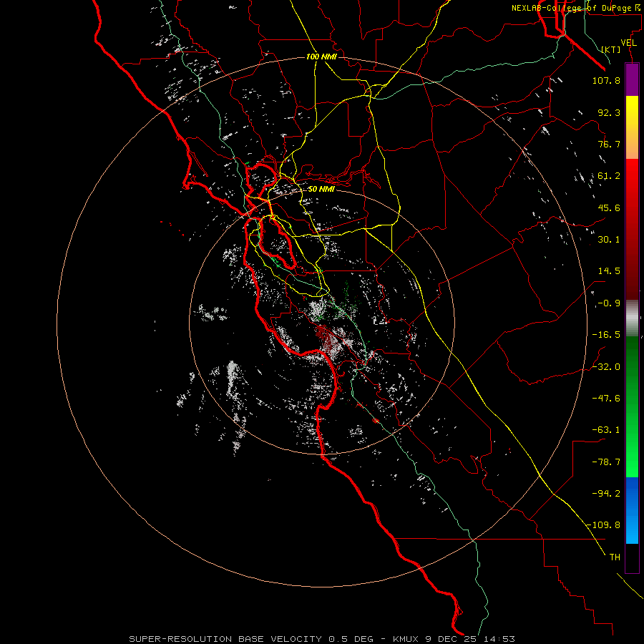The width and height of the screenshot is (644, 644).
Task: Click the 50 NMI range ring label
Action: point(321,189)
